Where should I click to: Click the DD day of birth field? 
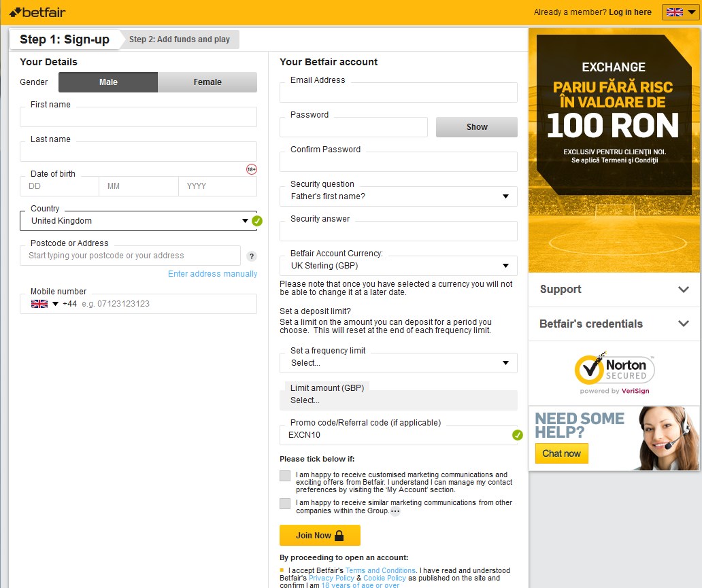coord(60,186)
